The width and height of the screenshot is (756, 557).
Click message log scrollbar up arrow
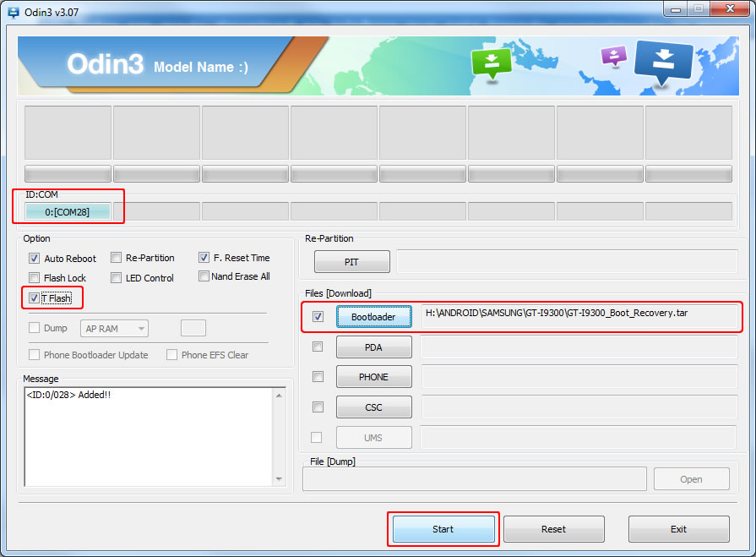tap(279, 396)
